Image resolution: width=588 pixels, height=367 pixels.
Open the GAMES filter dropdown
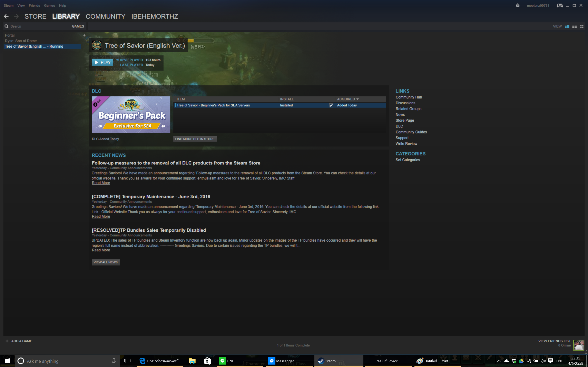point(78,26)
